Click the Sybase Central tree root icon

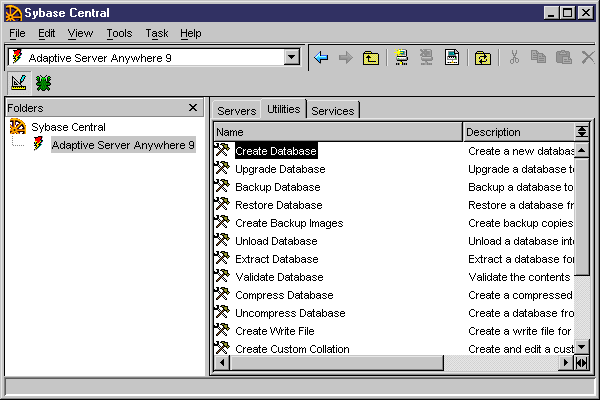point(17,127)
